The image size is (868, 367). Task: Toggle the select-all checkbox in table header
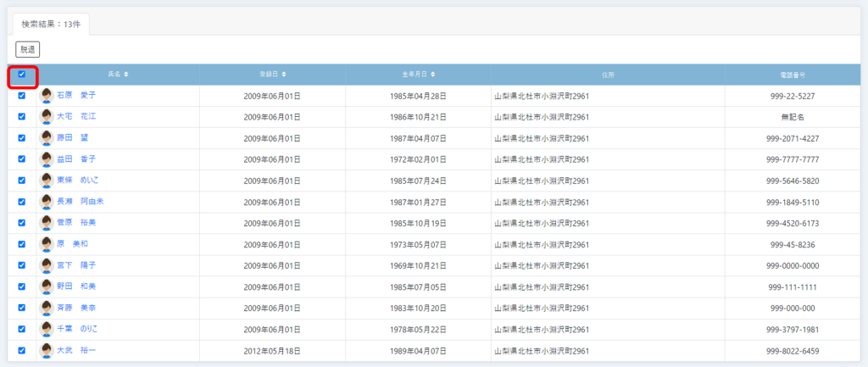coord(22,75)
